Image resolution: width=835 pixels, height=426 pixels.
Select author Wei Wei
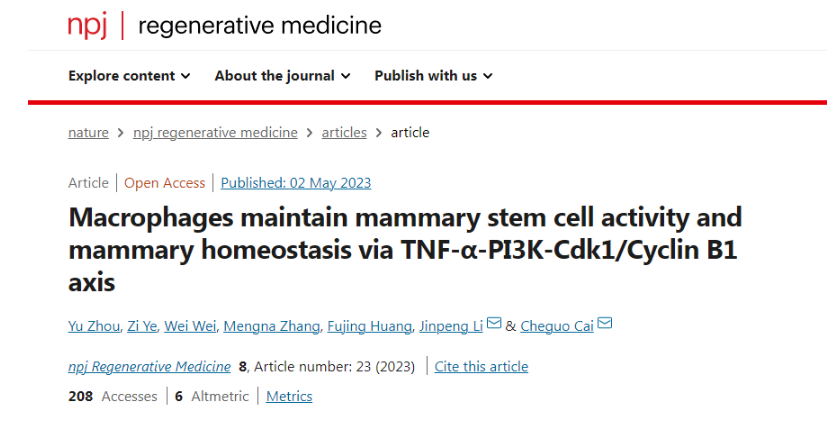pyautogui.click(x=190, y=326)
